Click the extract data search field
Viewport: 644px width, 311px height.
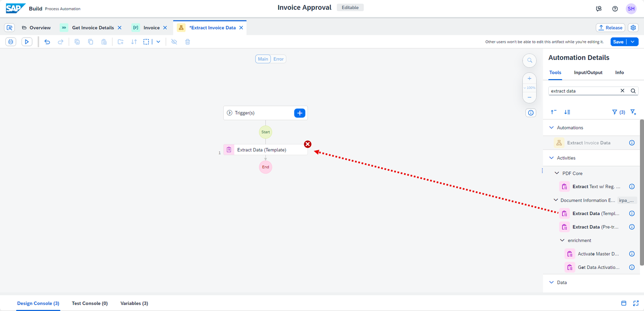584,91
